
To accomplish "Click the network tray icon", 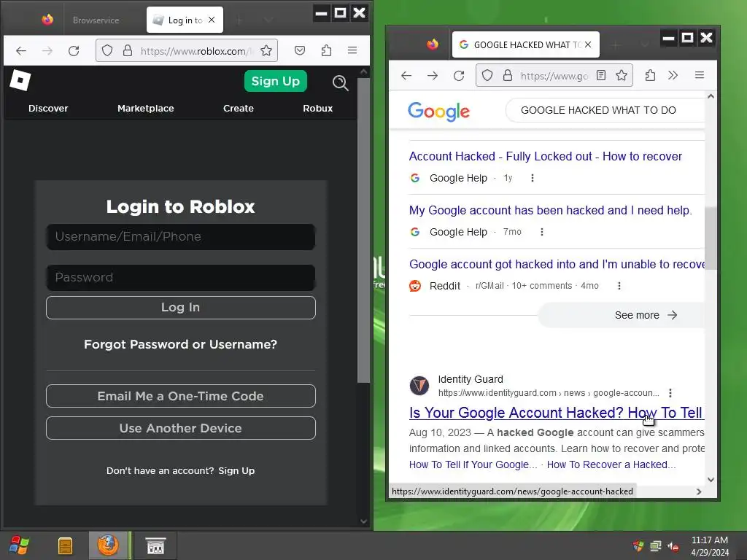I will (x=656, y=546).
